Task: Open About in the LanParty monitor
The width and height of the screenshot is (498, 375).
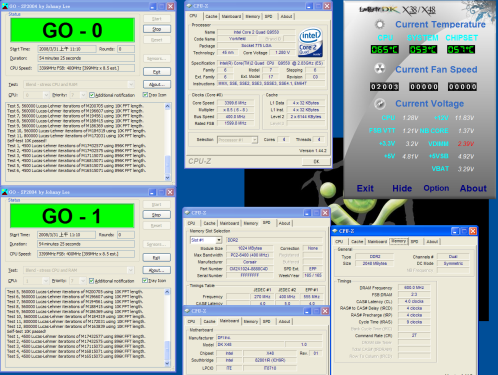Action: click(x=473, y=188)
